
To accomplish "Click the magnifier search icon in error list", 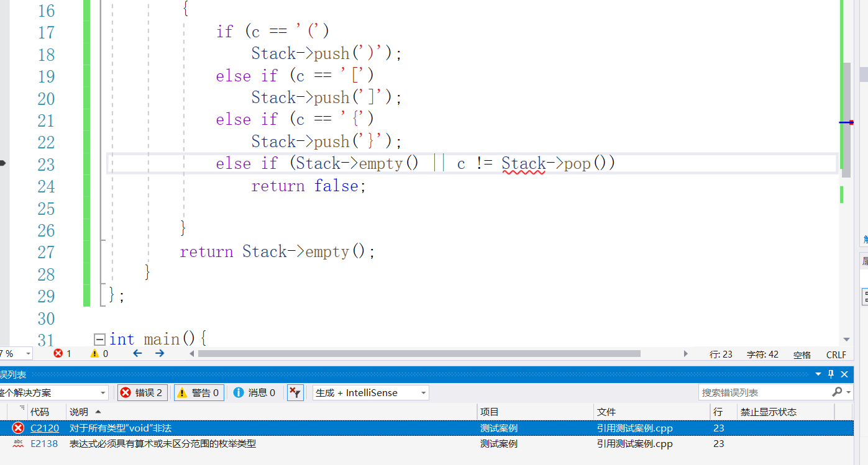I will coord(837,392).
